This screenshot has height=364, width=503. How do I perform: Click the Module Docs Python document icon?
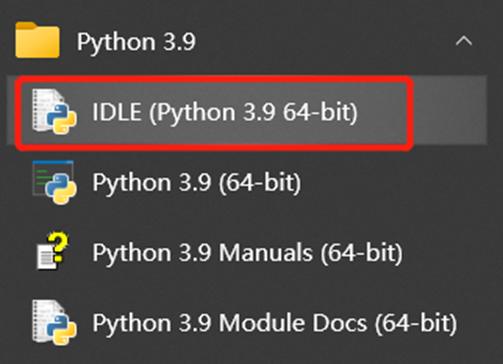pyautogui.click(x=55, y=322)
